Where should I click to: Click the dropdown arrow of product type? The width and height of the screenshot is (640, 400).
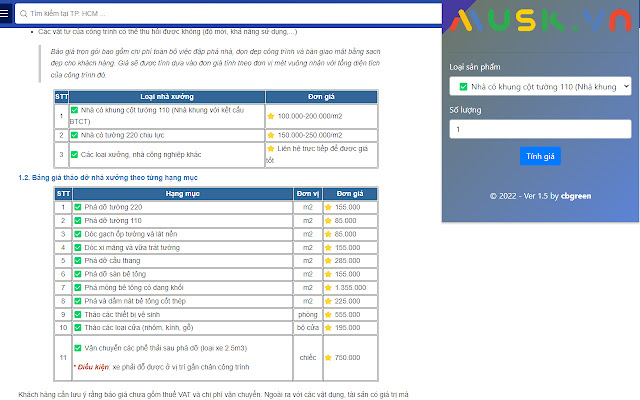(626, 87)
